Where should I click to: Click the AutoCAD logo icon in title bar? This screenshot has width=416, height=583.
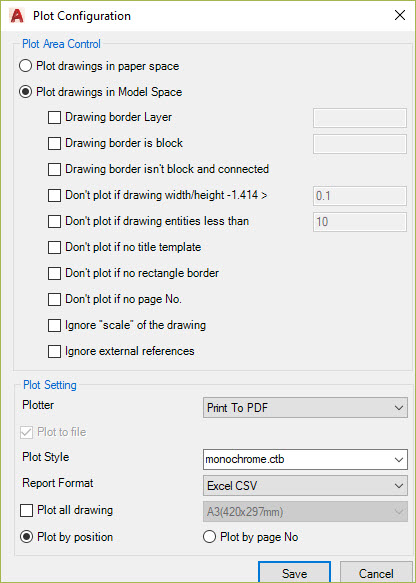click(x=17, y=16)
